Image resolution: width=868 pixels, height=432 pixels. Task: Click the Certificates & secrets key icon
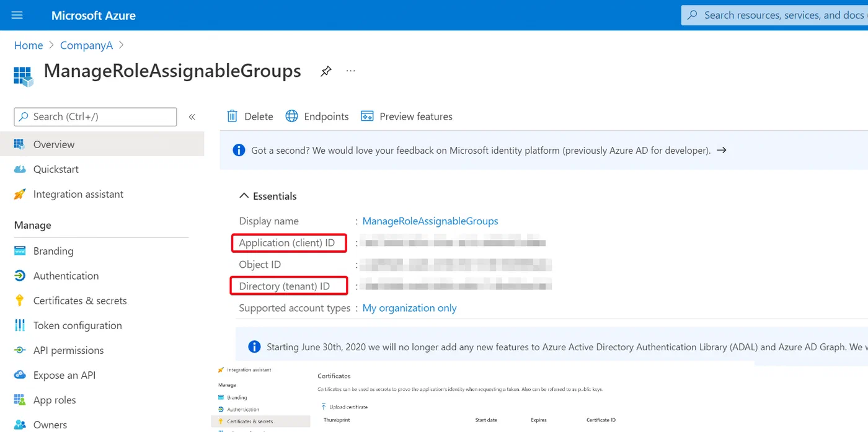click(20, 301)
